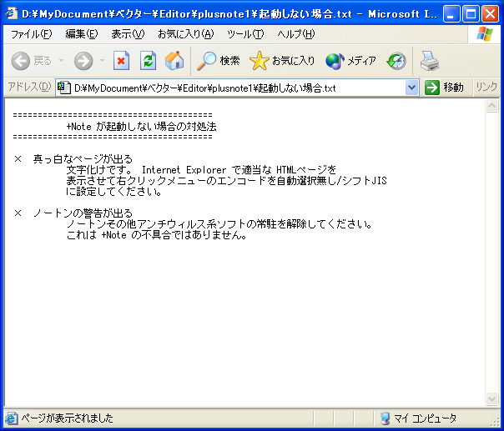
Task: Click inside the address bar path field
Action: point(238,88)
